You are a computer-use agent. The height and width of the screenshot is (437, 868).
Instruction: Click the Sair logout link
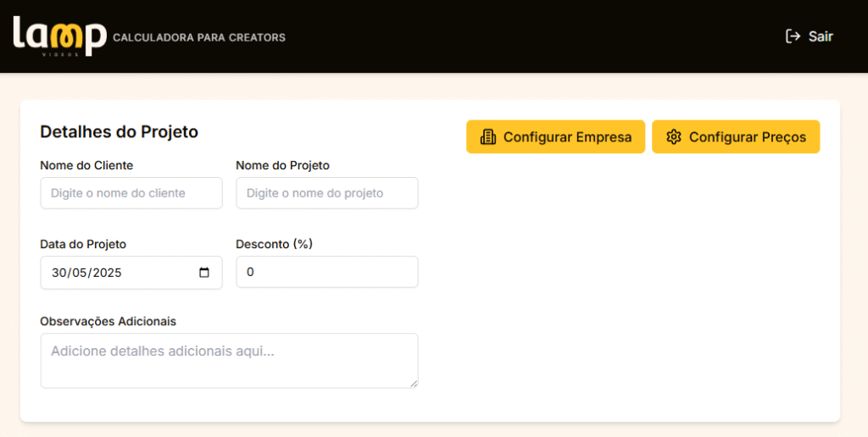pos(809,36)
